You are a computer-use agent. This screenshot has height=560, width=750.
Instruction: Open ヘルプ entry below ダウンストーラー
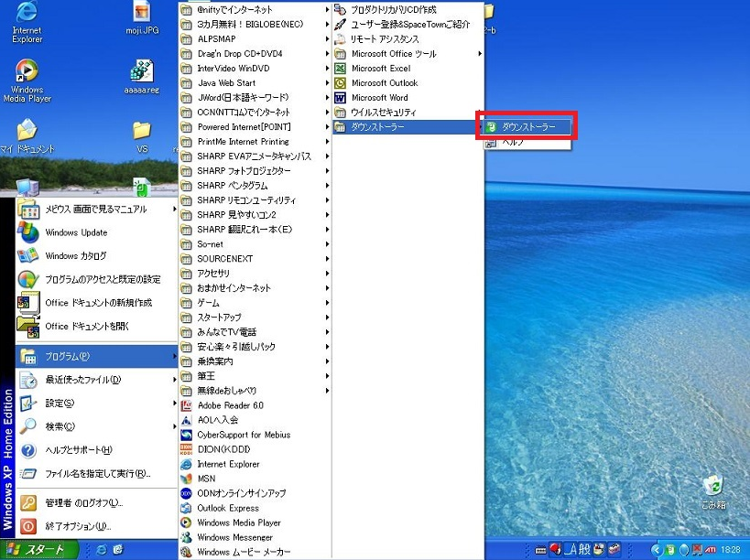tap(512, 143)
